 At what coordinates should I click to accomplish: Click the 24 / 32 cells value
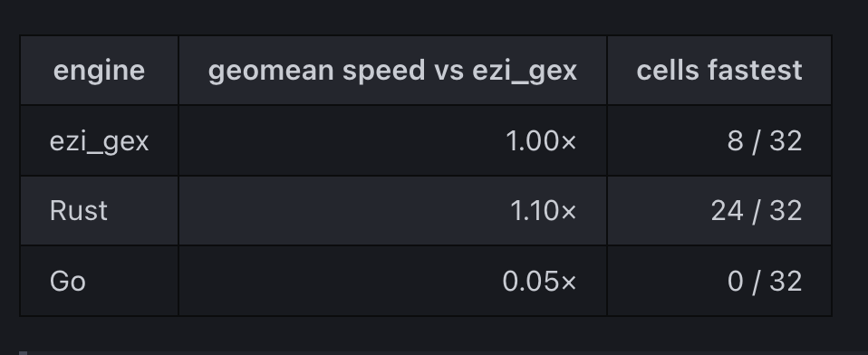tap(757, 211)
